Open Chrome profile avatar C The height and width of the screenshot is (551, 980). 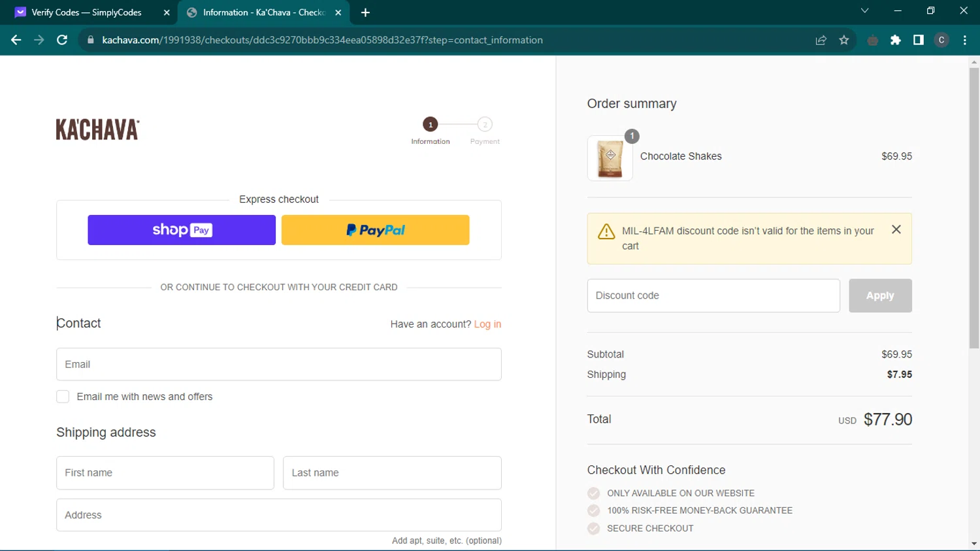pos(941,40)
